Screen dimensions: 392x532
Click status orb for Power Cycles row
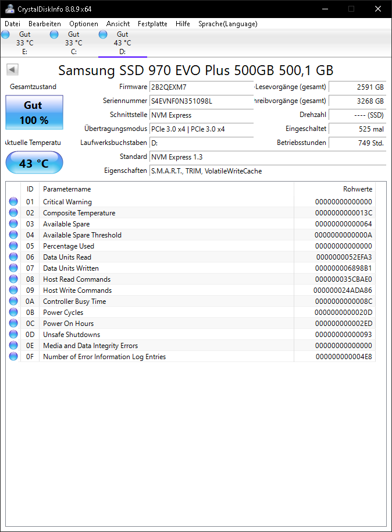13,312
